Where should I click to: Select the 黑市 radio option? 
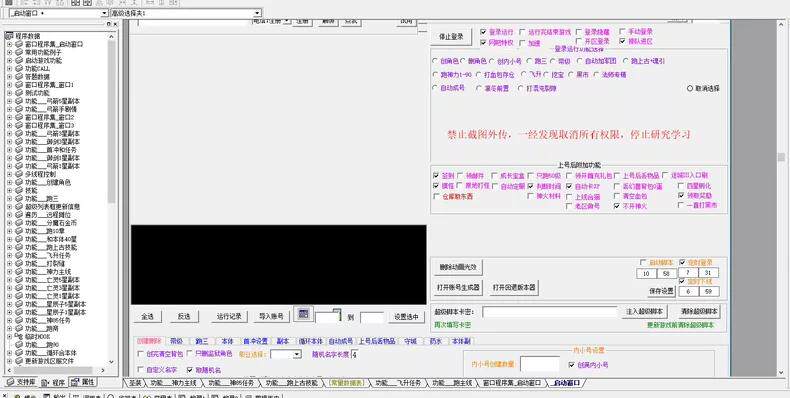tap(572, 75)
